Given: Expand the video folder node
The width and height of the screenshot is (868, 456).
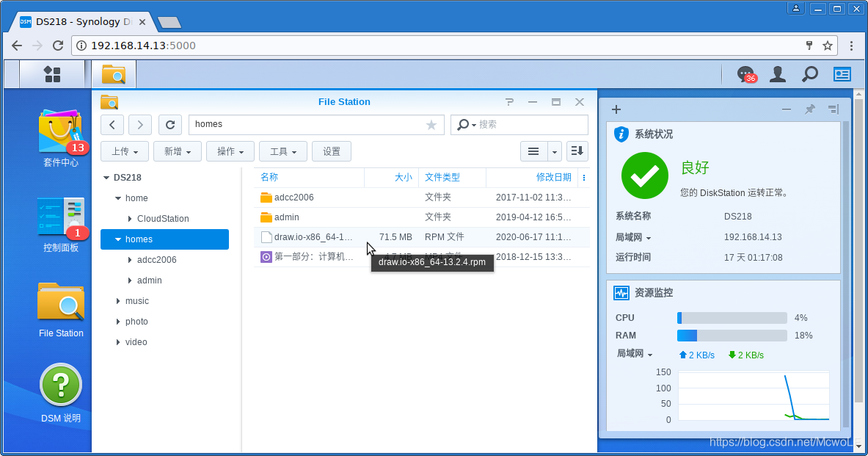Looking at the screenshot, I should (x=117, y=342).
